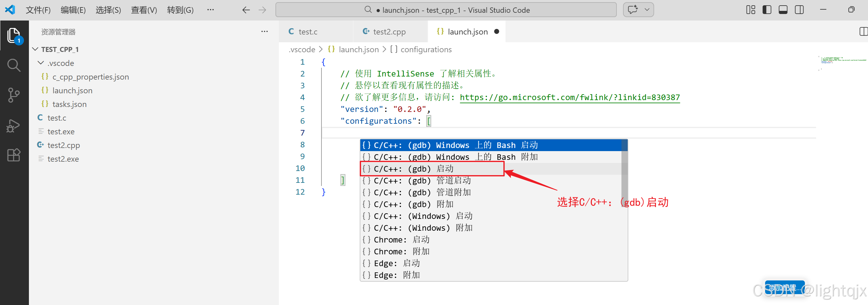
Task: Select C/C++: (gdb) 管道附加 suggestion
Action: pos(491,192)
